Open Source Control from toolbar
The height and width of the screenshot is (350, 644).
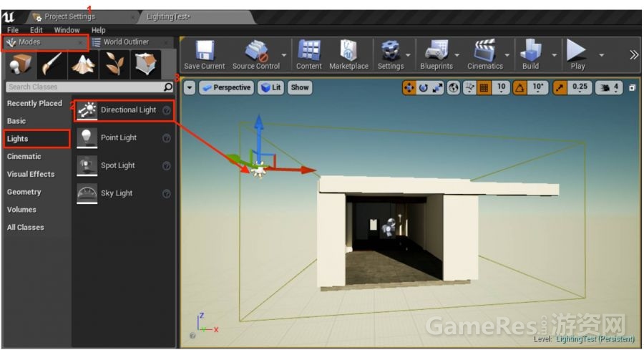(256, 55)
